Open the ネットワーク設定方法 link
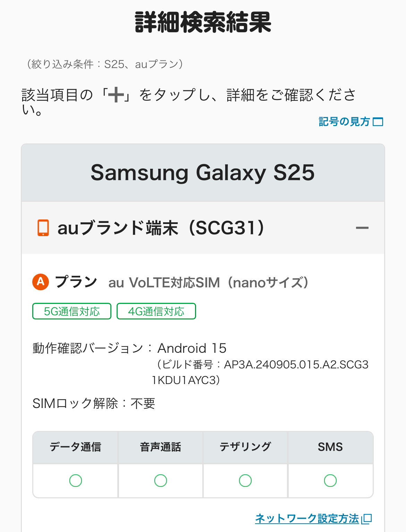Image resolution: width=406 pixels, height=532 pixels. 307,518
